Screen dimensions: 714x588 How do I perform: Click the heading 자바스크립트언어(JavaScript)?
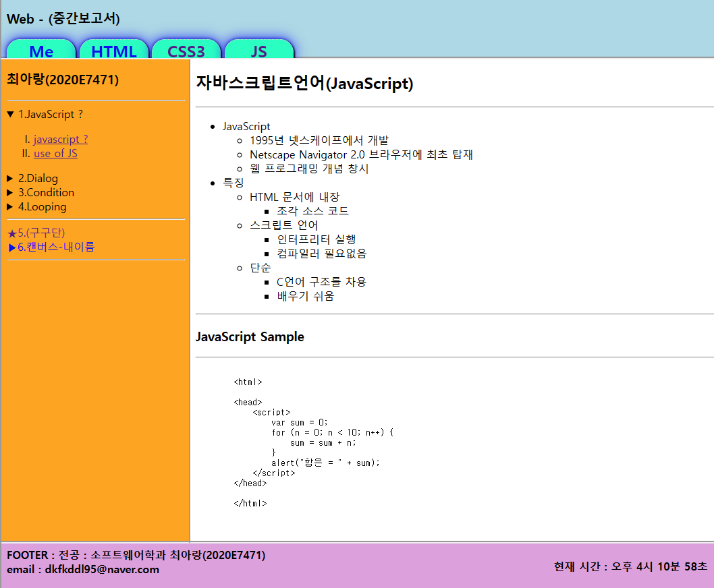pos(304,84)
